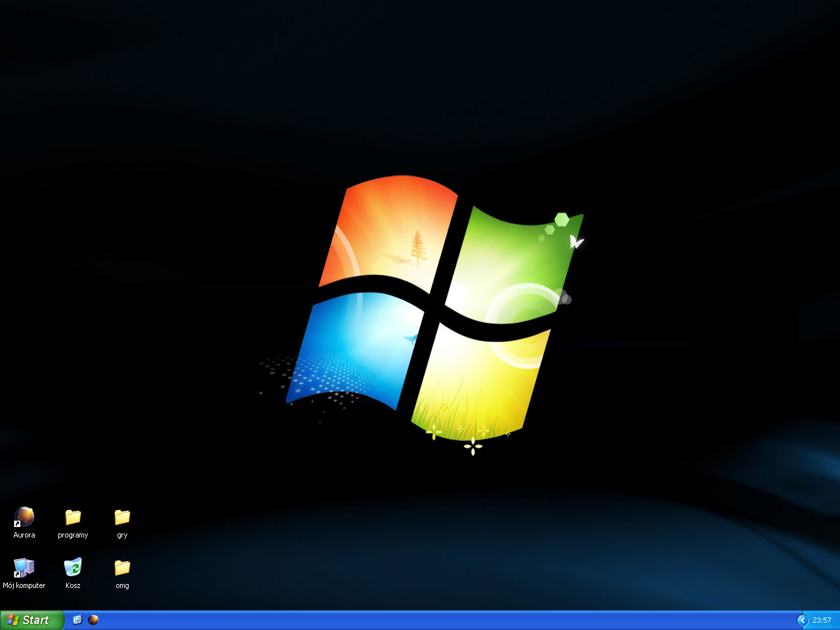Select the omg folder icon
Image resolution: width=840 pixels, height=630 pixels.
pyautogui.click(x=122, y=567)
